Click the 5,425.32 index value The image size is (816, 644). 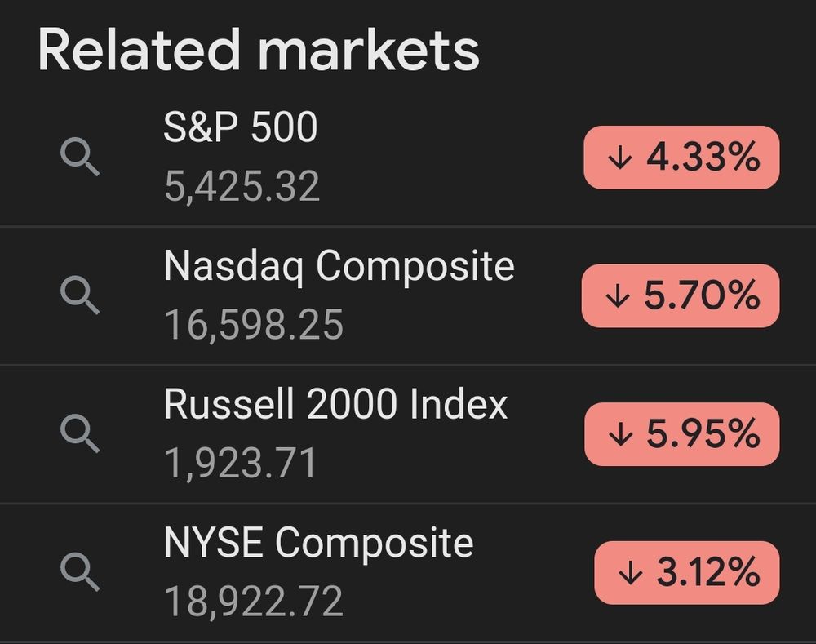pos(242,186)
